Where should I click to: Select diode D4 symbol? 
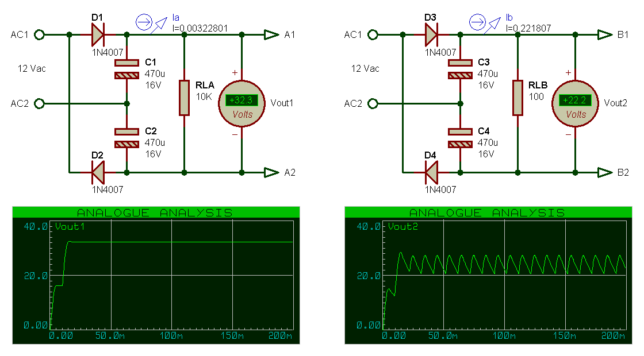coord(431,173)
